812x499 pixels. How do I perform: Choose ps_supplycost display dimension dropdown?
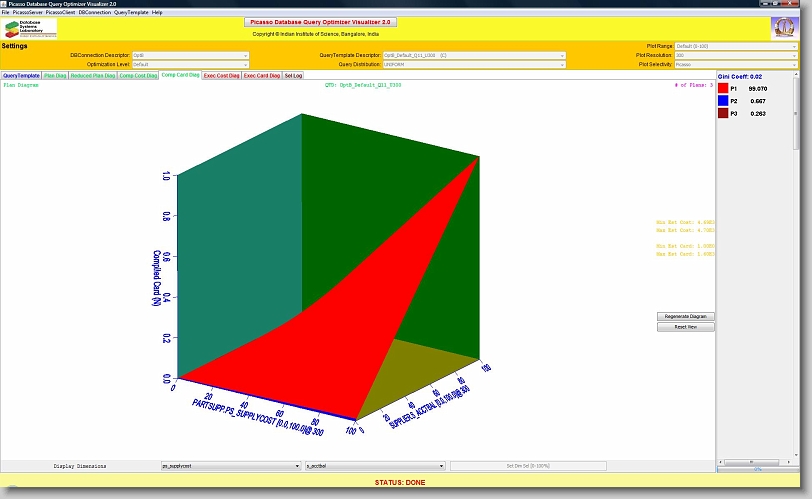click(x=230, y=466)
